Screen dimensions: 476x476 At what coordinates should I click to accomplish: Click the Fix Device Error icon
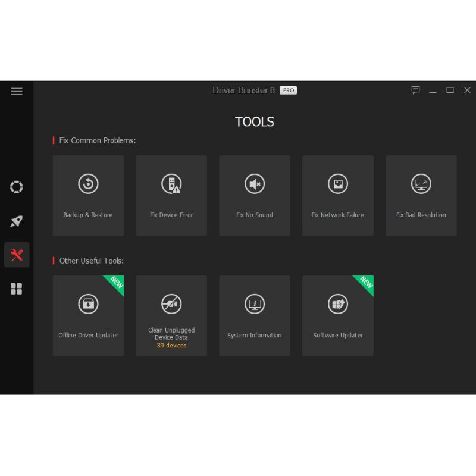(171, 184)
